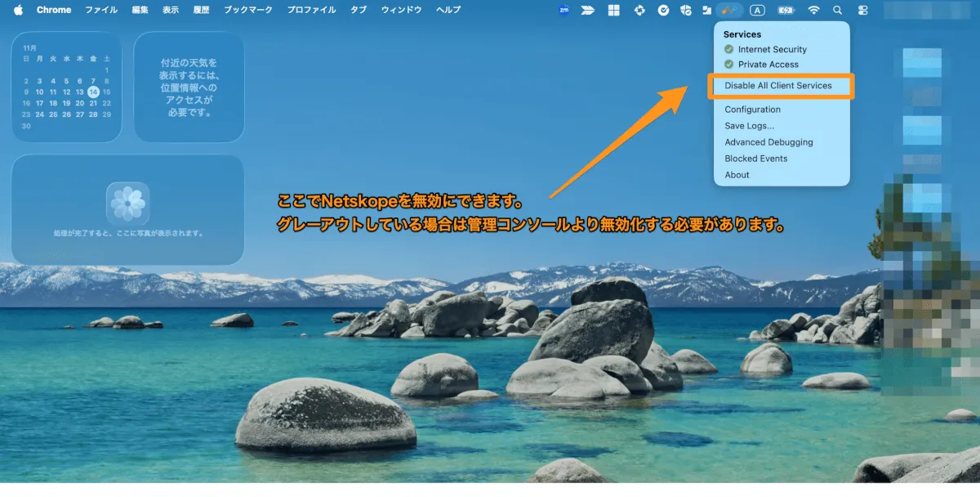This screenshot has width=980, height=497.
Task: Open the input source 'A' menu
Action: (x=758, y=10)
